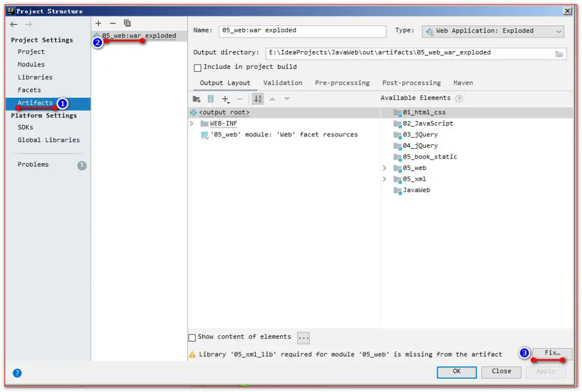Open the artifact Type dropdown

tap(493, 31)
